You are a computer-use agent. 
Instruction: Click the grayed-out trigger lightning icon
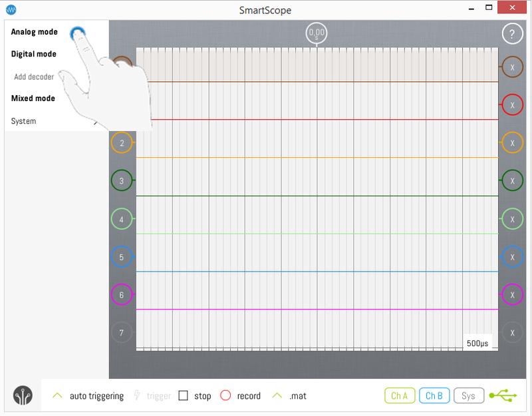click(138, 395)
